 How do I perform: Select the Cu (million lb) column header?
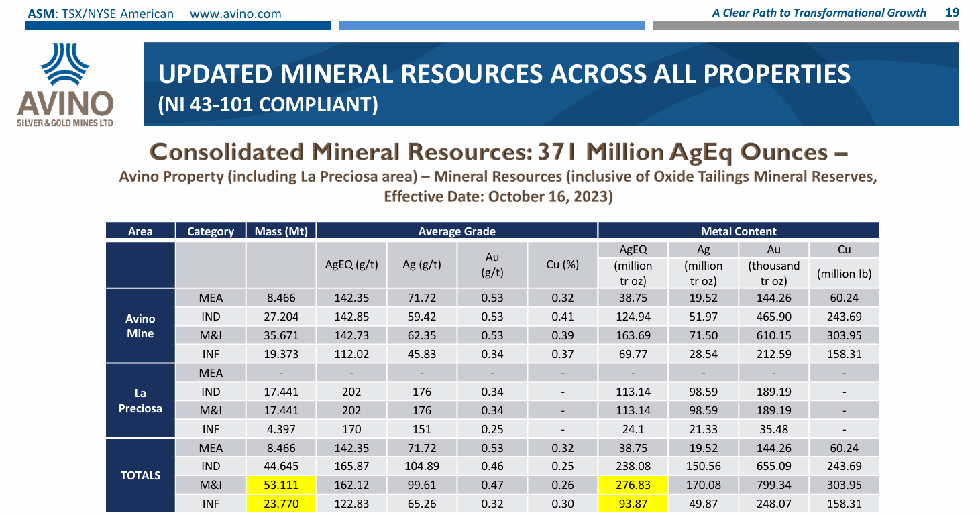(844, 264)
